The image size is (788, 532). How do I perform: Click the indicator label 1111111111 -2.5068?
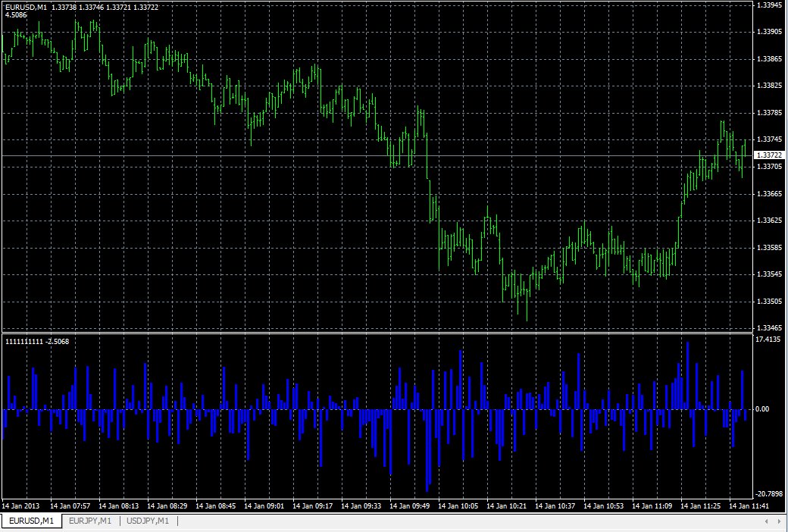click(x=37, y=342)
